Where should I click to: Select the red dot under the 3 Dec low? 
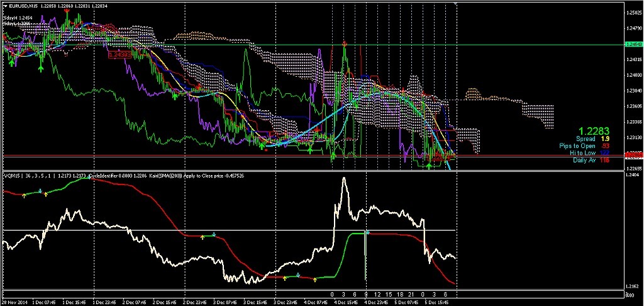(x=267, y=150)
